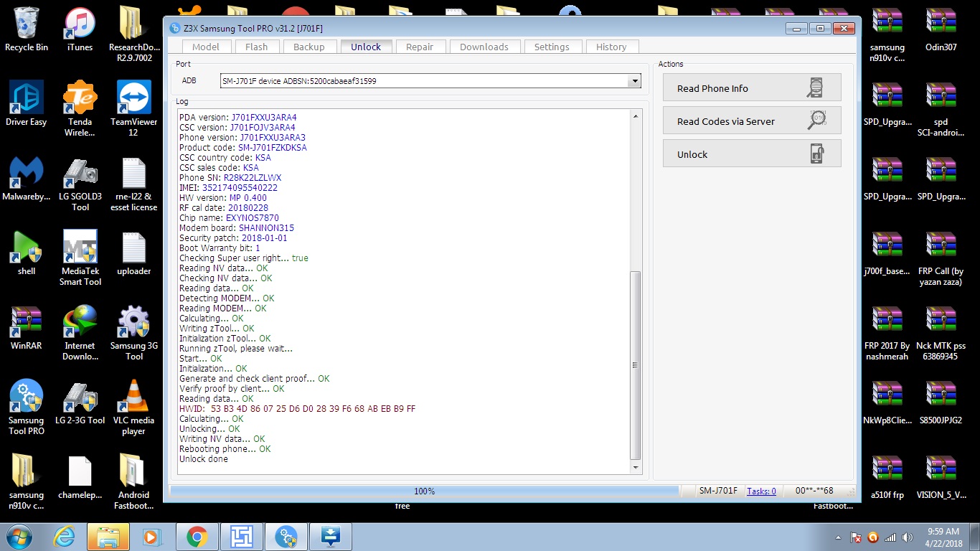Go to the Repair tab
980x551 pixels.
pos(420,47)
